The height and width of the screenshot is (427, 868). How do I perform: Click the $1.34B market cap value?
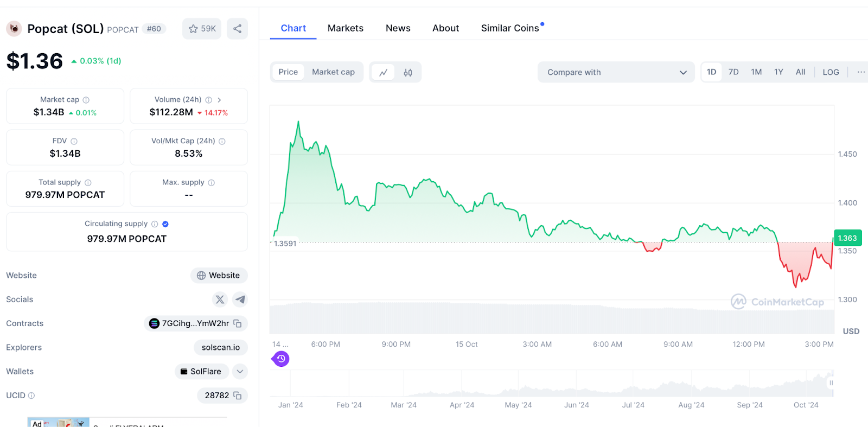(x=49, y=112)
